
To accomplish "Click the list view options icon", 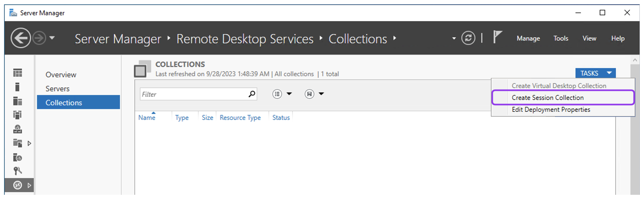I will point(277,94).
